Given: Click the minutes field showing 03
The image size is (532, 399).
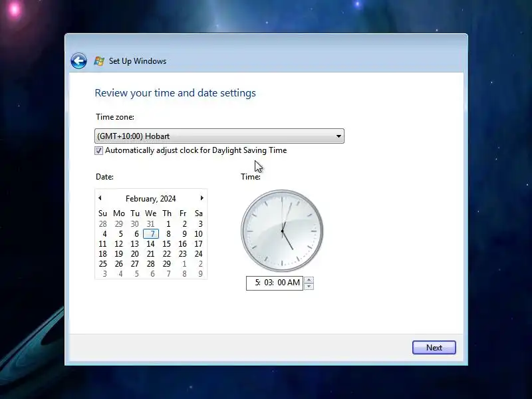Looking at the screenshot, I should pyautogui.click(x=269, y=283).
